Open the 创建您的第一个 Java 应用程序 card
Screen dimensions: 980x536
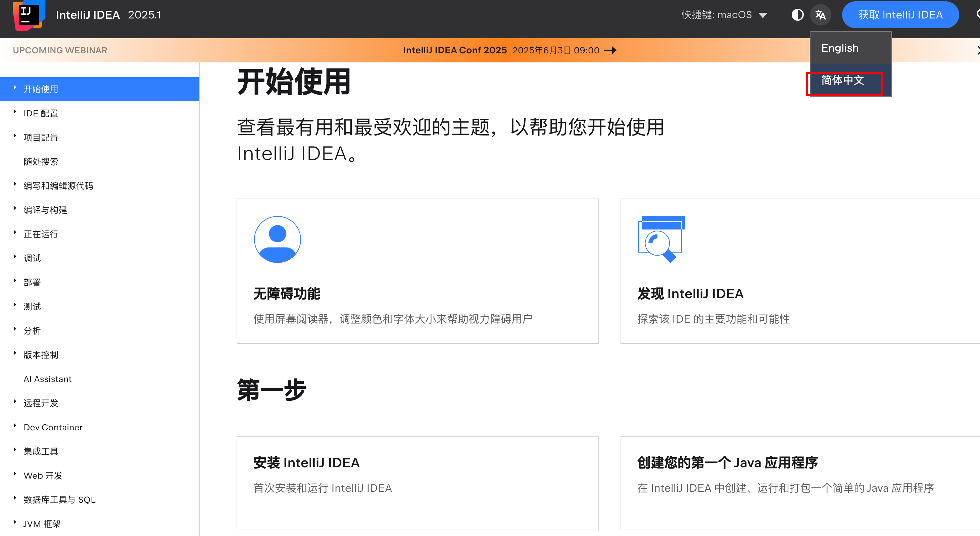(800, 483)
